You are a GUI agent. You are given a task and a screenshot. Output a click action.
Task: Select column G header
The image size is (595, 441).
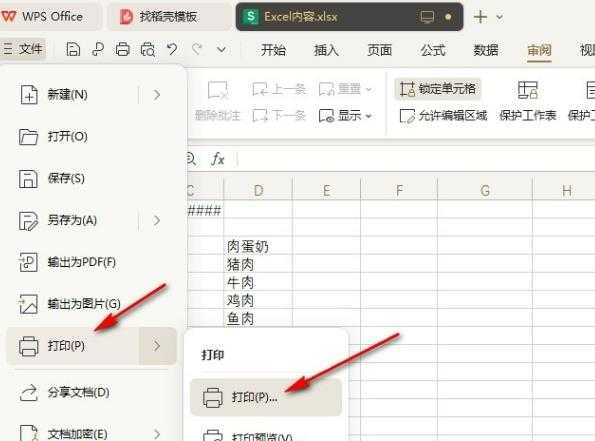coord(485,190)
